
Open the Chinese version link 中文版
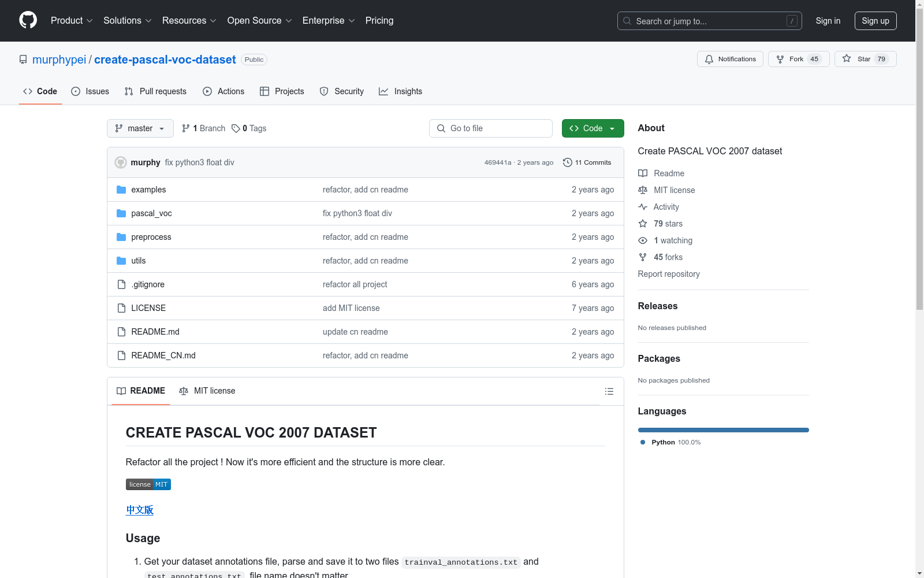click(x=140, y=510)
